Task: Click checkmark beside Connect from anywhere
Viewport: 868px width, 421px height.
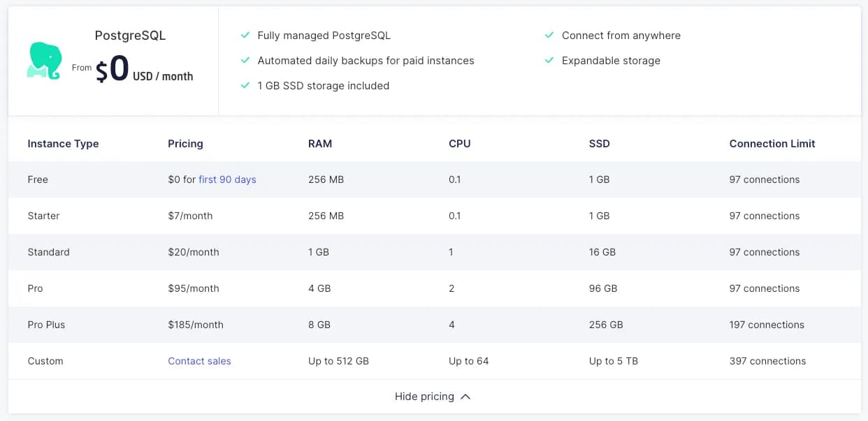Action: (549, 35)
